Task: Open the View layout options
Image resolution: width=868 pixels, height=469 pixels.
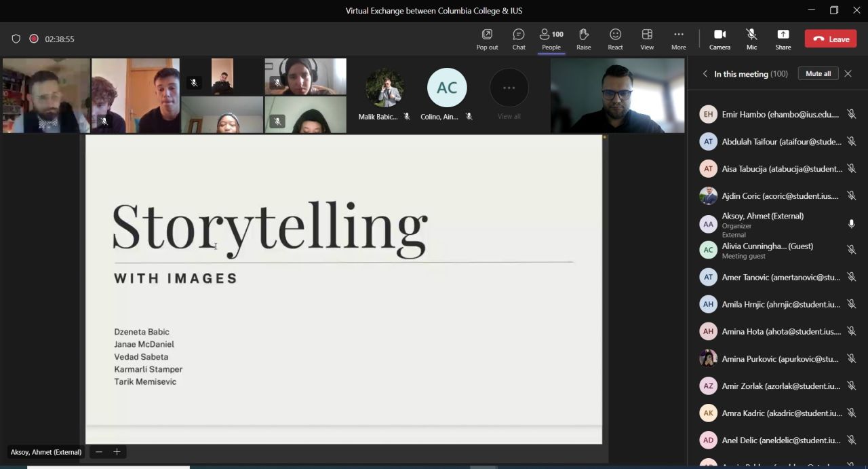Action: [647, 39]
